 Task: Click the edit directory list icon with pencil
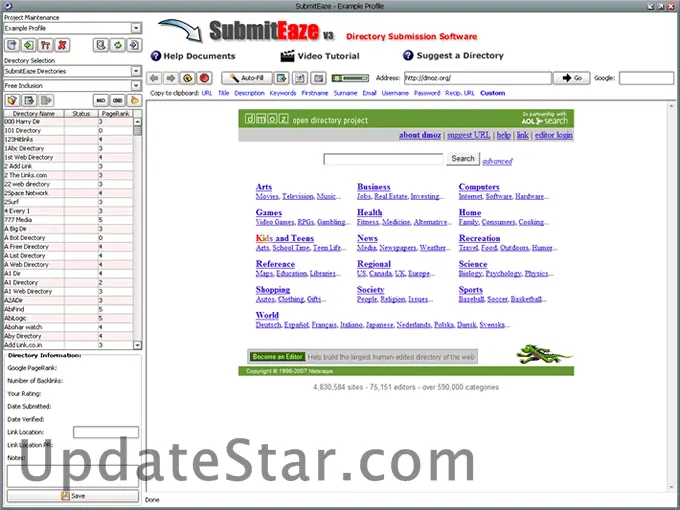point(12,101)
